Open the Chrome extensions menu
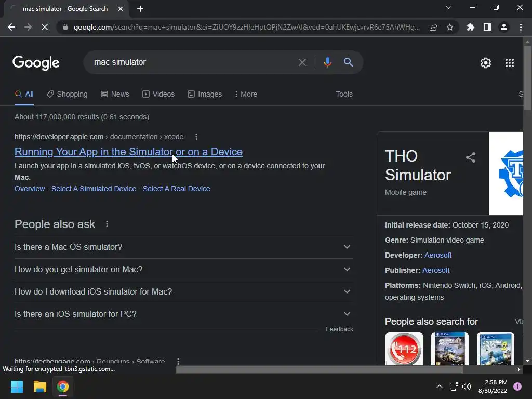532x399 pixels. pyautogui.click(x=470, y=27)
